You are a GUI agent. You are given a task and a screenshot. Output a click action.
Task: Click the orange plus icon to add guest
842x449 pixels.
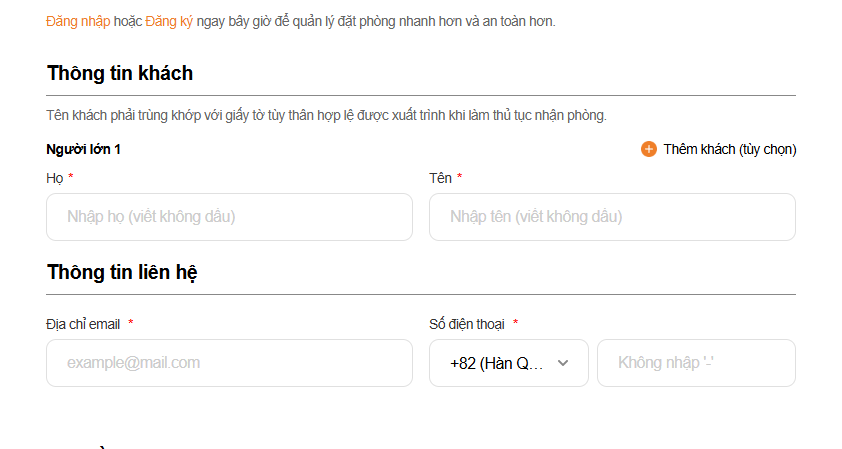[649, 149]
